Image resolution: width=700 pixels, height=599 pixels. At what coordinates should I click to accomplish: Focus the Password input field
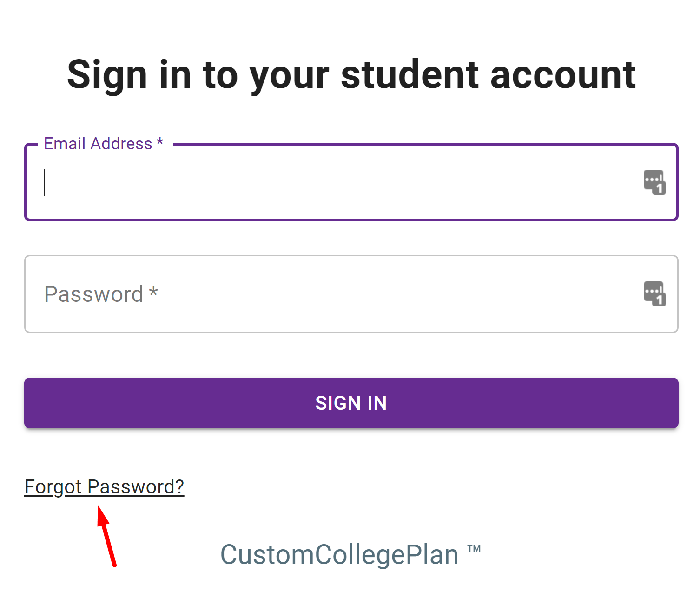click(x=351, y=294)
